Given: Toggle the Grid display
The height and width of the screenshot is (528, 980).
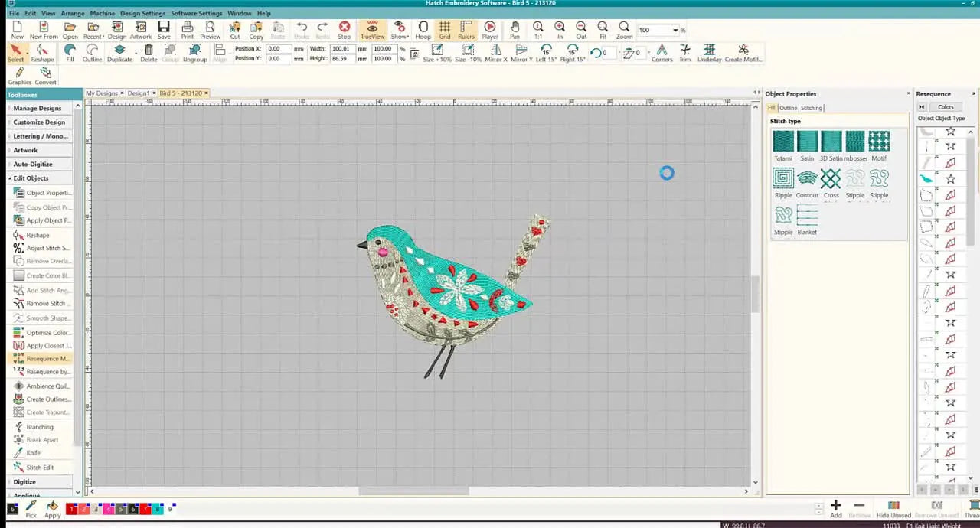Looking at the screenshot, I should (x=444, y=30).
